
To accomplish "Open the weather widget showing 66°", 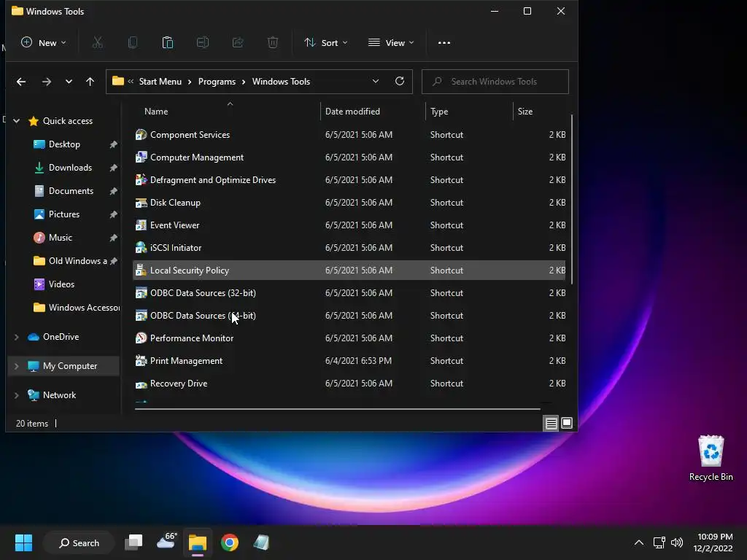I will pyautogui.click(x=166, y=542).
